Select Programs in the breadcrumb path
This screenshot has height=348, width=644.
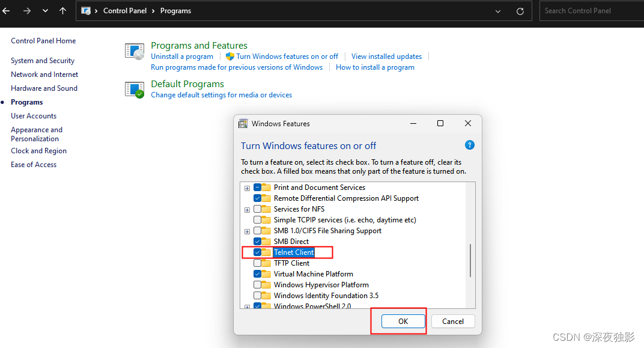pos(175,11)
